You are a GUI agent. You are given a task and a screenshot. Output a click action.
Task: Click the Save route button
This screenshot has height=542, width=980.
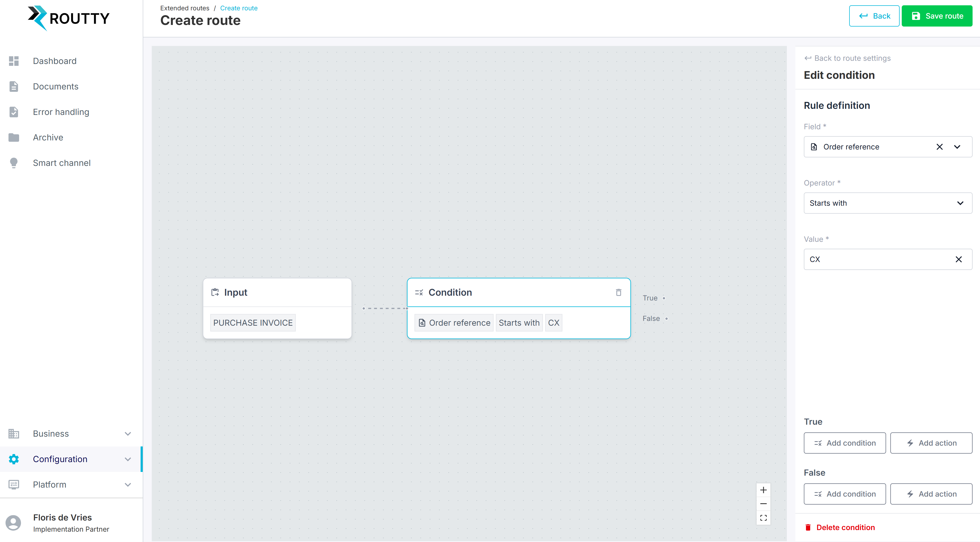pyautogui.click(x=937, y=16)
